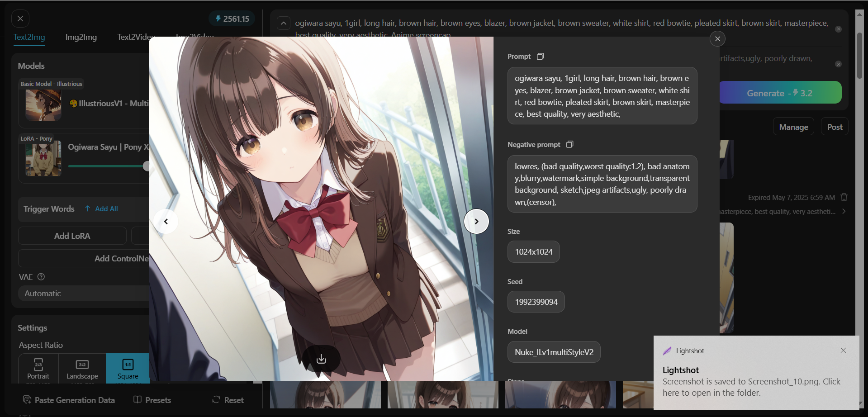This screenshot has height=417, width=868.
Task: Show the previous image
Action: (x=166, y=222)
